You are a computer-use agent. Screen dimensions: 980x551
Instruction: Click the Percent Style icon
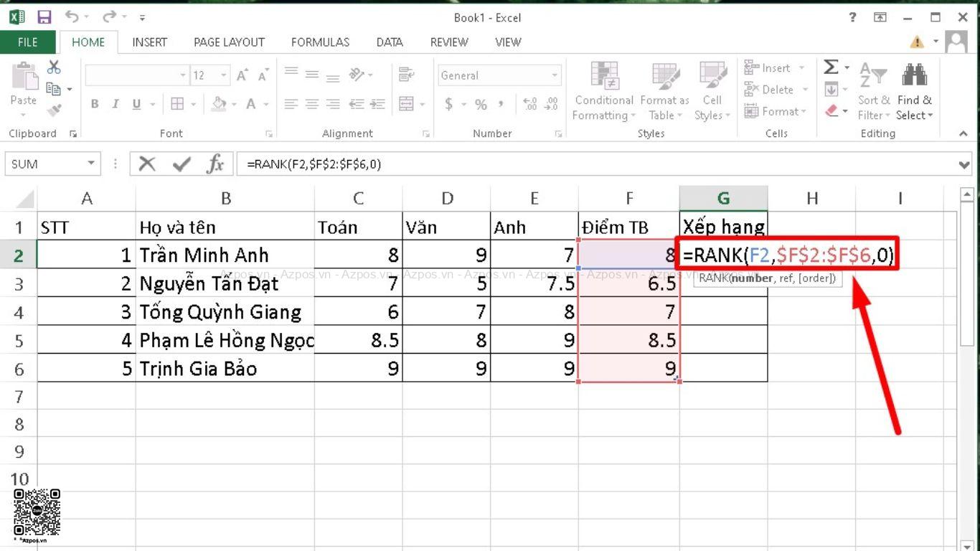(x=481, y=104)
